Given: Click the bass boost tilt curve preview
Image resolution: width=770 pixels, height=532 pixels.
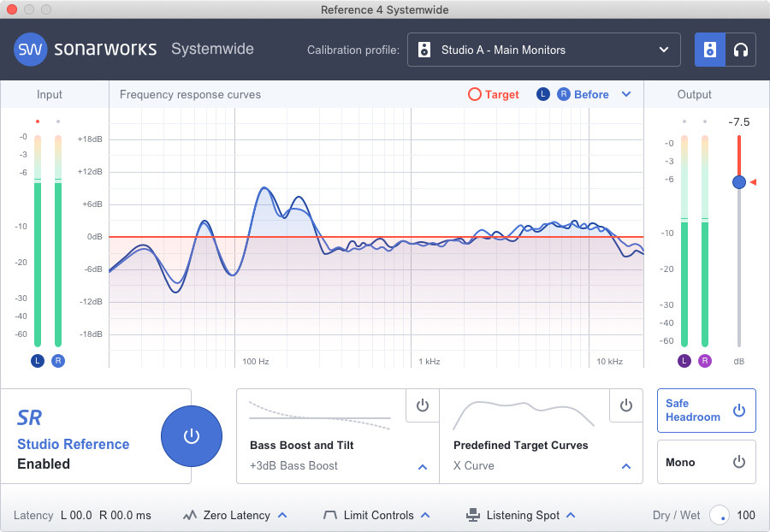Looking at the screenshot, I should (320, 416).
